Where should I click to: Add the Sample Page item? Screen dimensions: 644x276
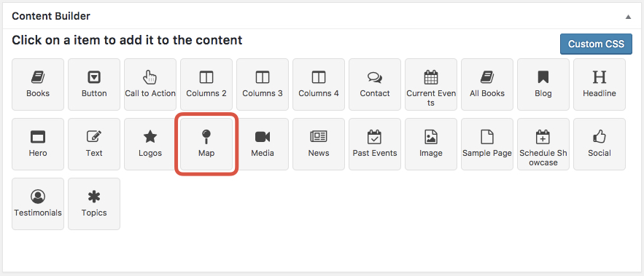(x=487, y=144)
